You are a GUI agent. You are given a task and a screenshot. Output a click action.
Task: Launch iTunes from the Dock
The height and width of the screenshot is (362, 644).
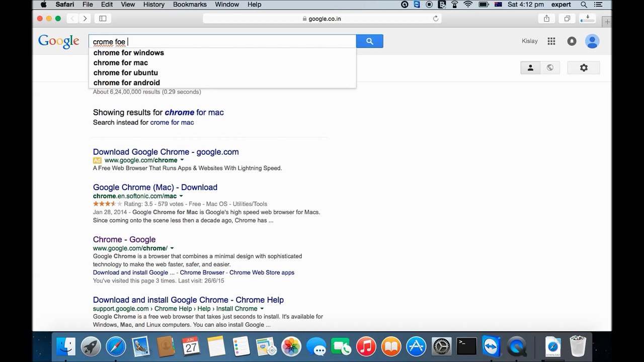coord(366,346)
